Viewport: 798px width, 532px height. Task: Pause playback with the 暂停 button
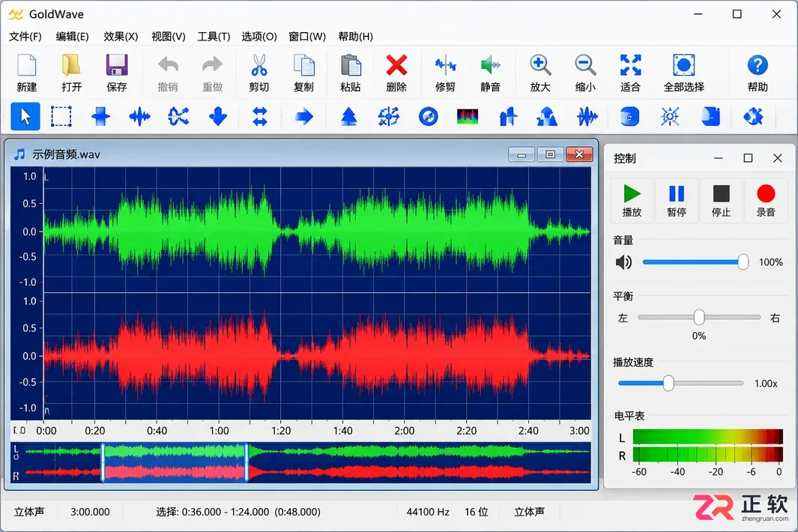tap(677, 201)
